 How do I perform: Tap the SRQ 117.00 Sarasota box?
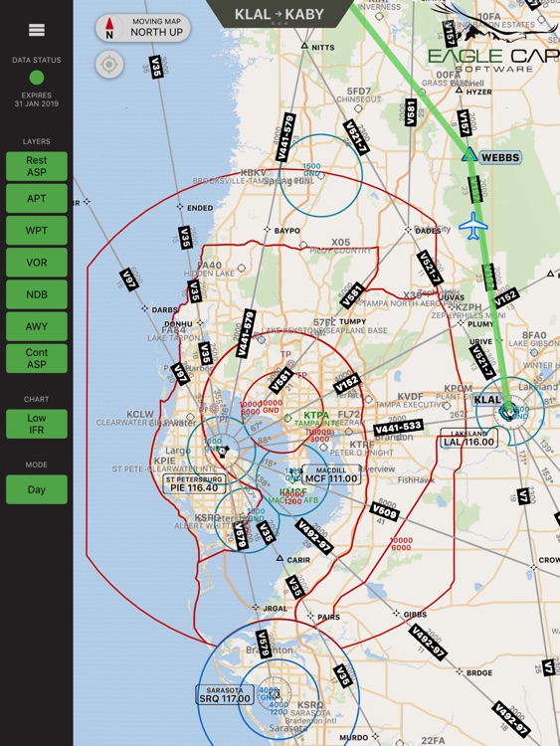click(225, 695)
